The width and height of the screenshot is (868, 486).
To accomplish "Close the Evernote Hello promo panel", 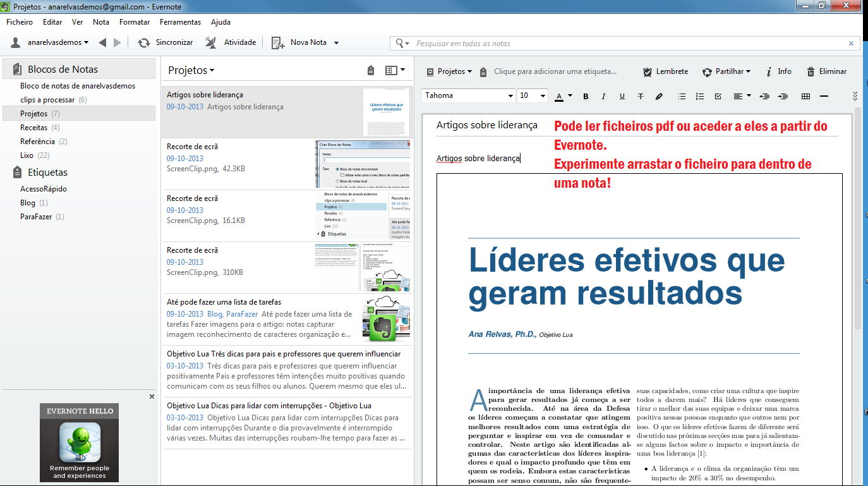I will tap(152, 396).
